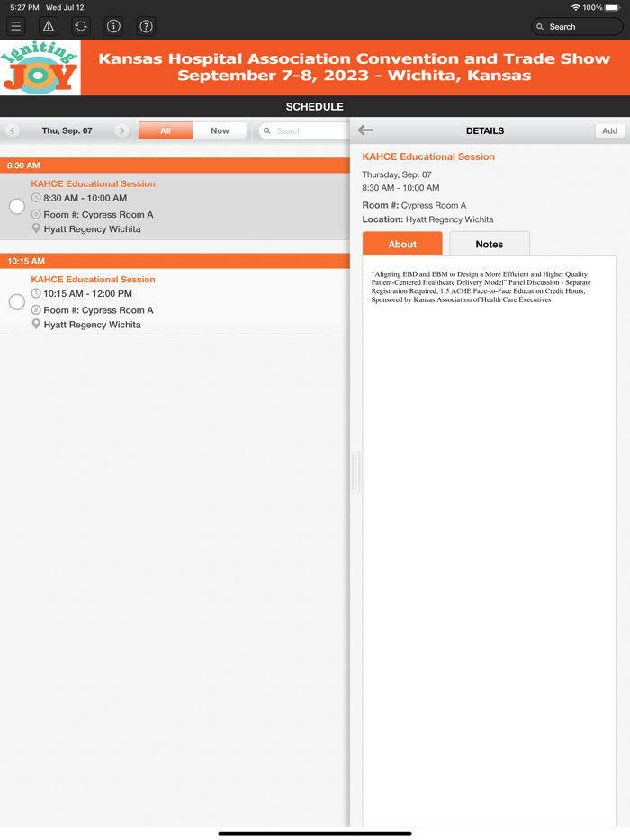The image size is (630, 840).
Task: Open the help question mark icon
Action: (x=146, y=26)
